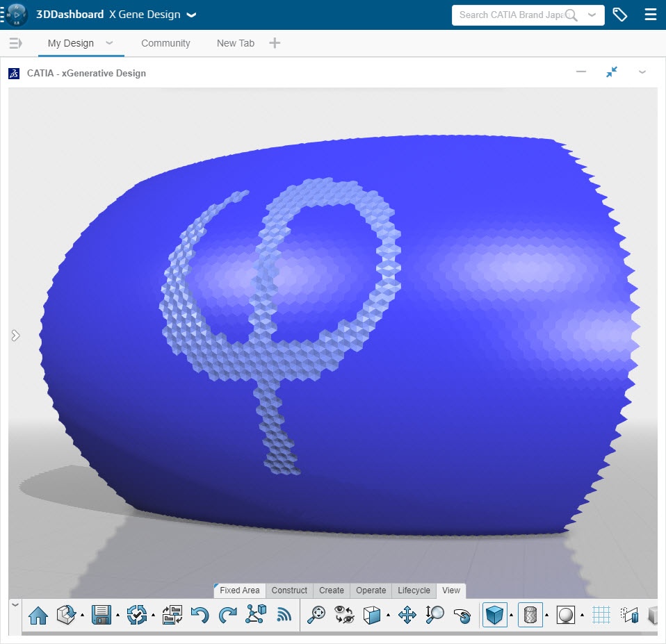The image size is (666, 644).
Task: Minimize the xGenerative Design widget
Action: 581,72
